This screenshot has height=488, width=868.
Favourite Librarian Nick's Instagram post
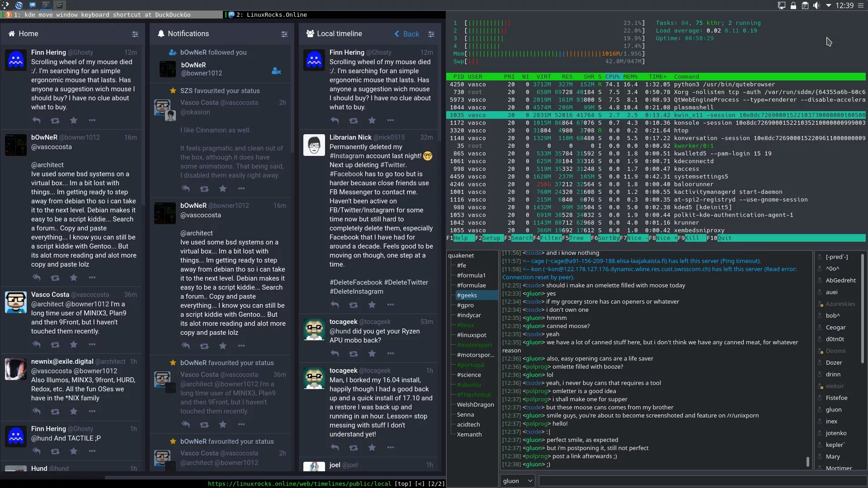click(x=372, y=305)
